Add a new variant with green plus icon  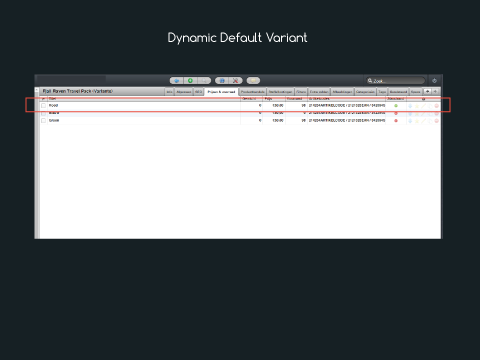coord(190,81)
